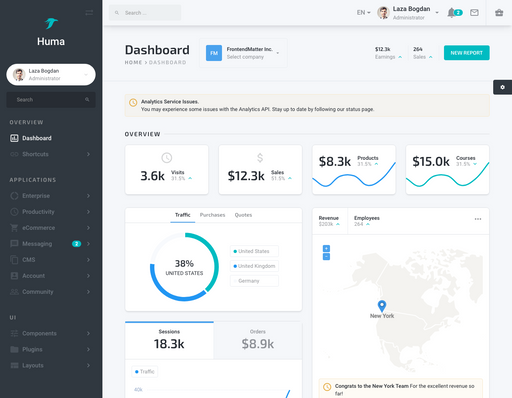Open the notifications bell icon
512x398 pixels.
pos(451,13)
